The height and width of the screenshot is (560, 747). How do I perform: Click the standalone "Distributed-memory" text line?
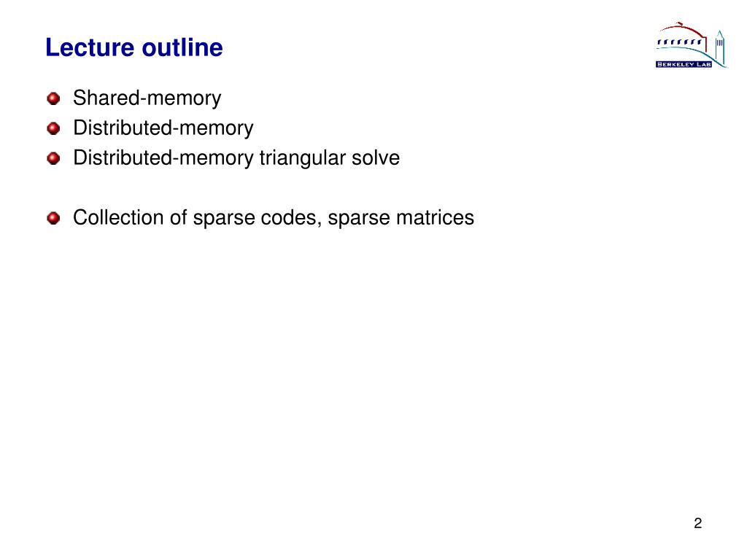[x=163, y=128]
